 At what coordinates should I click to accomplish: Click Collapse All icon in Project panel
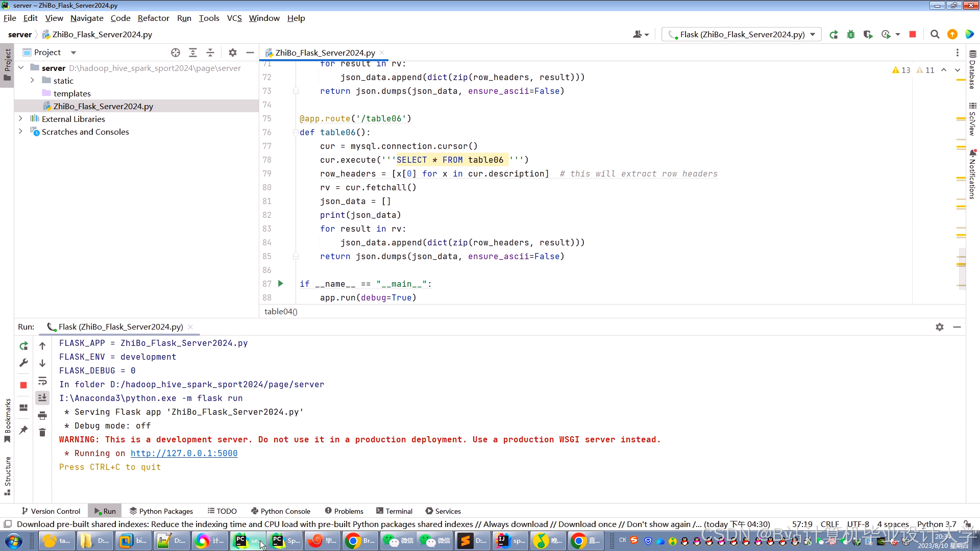tap(210, 53)
